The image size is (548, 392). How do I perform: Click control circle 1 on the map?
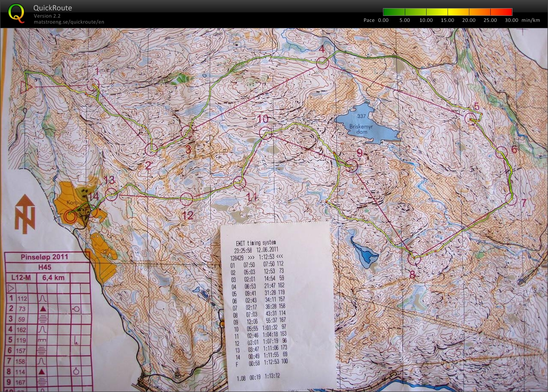(93, 85)
